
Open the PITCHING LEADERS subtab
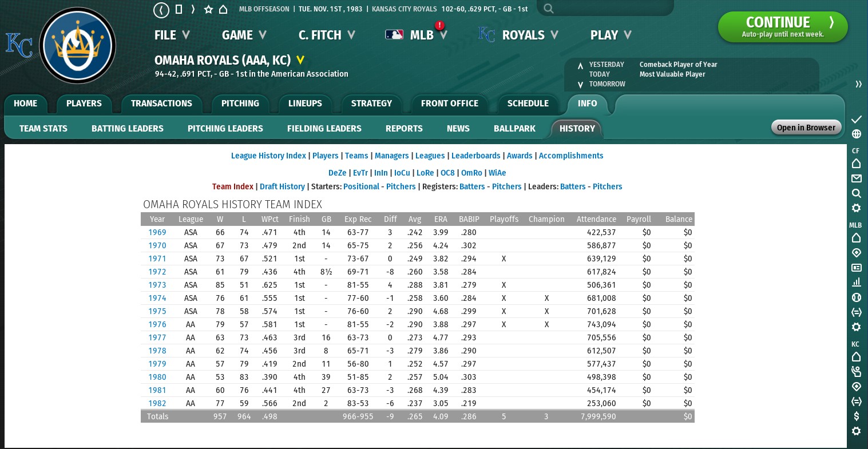click(x=225, y=129)
